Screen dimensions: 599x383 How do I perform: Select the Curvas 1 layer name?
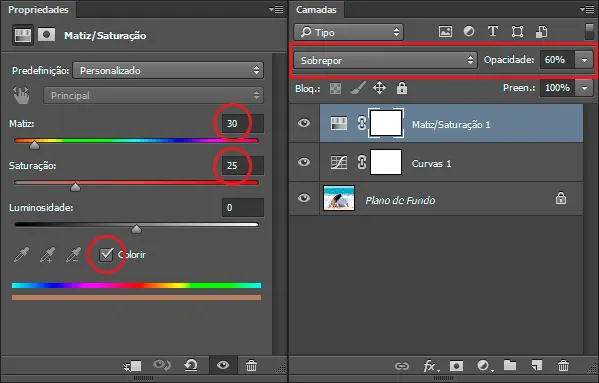[431, 164]
